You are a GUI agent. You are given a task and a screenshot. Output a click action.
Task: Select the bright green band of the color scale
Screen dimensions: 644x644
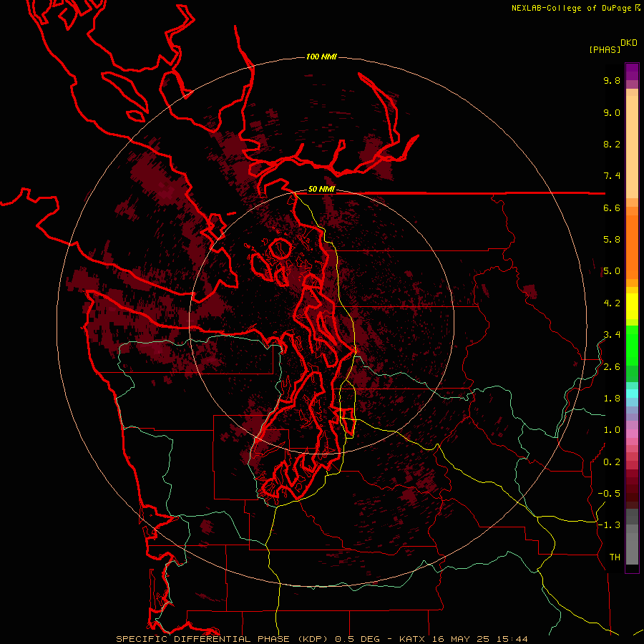click(632, 346)
